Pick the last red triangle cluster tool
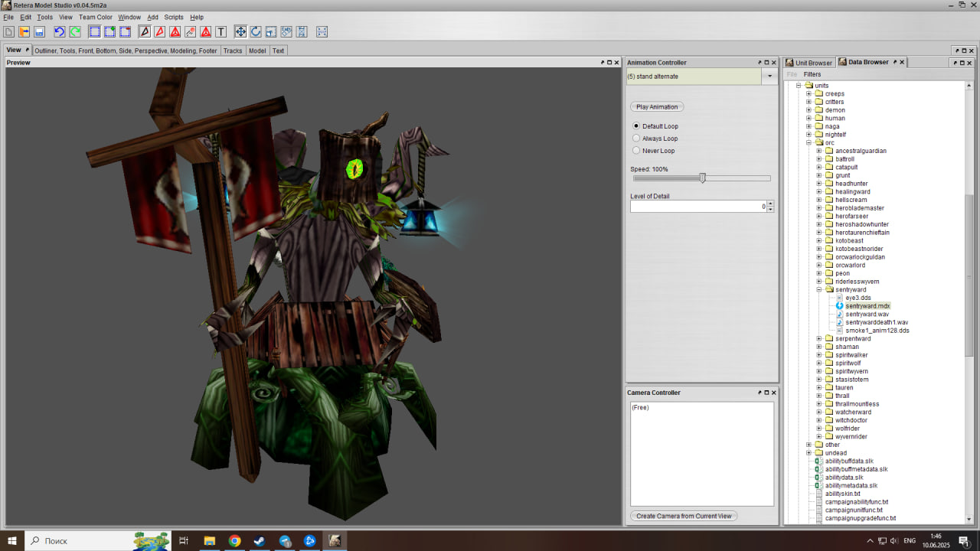 [205, 31]
